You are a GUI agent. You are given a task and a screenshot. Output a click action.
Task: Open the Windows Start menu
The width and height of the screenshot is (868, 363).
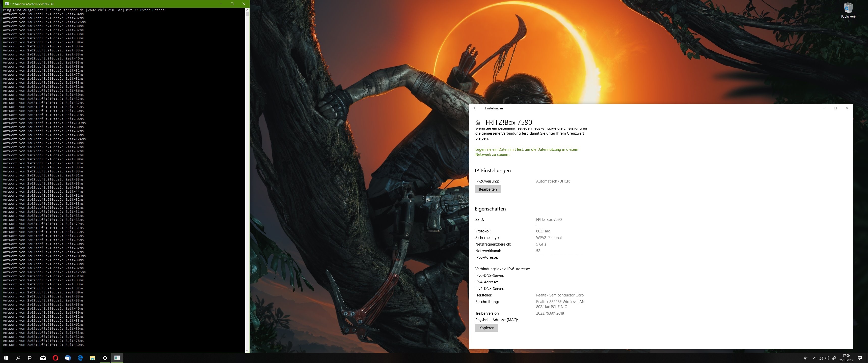click(6, 358)
